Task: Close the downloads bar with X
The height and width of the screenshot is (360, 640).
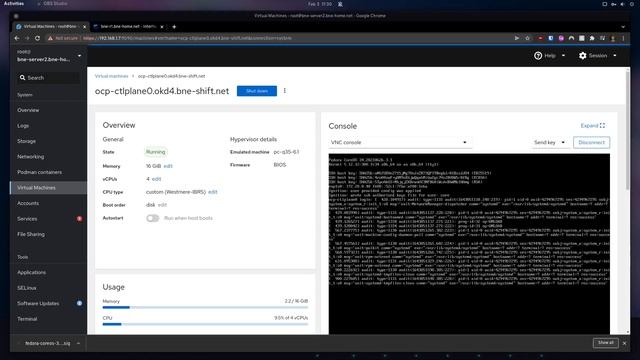Action: 624,343
